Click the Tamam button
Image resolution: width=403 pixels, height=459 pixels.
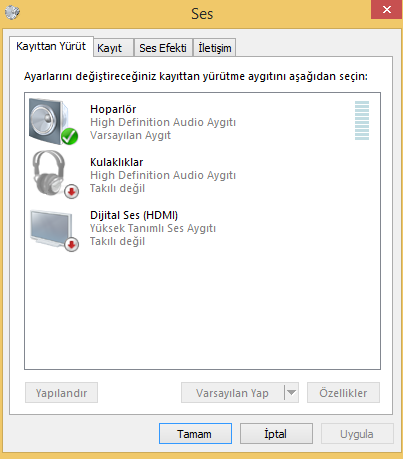(x=195, y=434)
